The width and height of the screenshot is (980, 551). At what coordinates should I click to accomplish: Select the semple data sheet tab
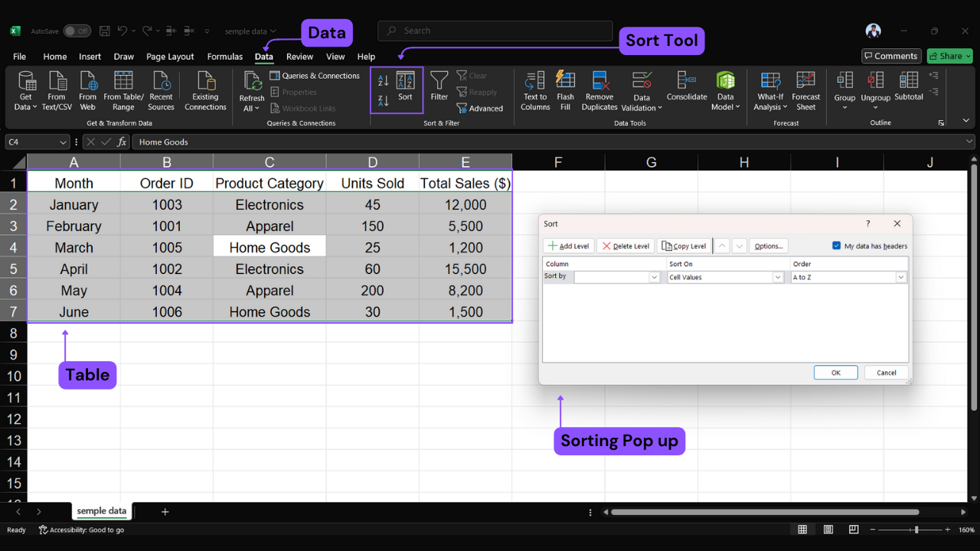[101, 510]
